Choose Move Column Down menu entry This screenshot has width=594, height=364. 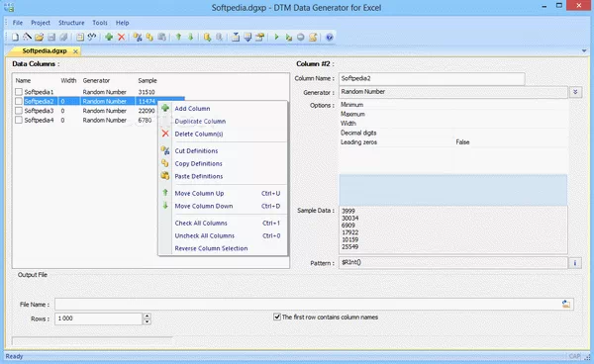tap(223, 206)
